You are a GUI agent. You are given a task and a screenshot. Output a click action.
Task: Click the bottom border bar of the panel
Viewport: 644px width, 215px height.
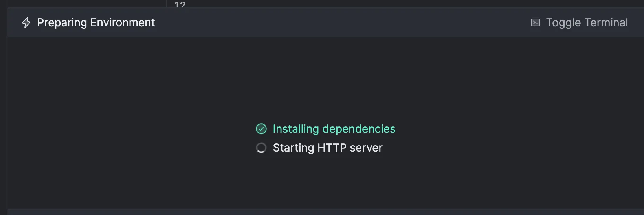point(325,212)
